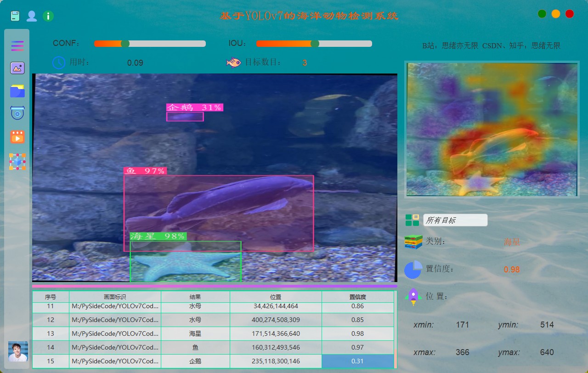Click the ymax value 640
Image resolution: width=588 pixels, height=373 pixels.
tap(547, 352)
